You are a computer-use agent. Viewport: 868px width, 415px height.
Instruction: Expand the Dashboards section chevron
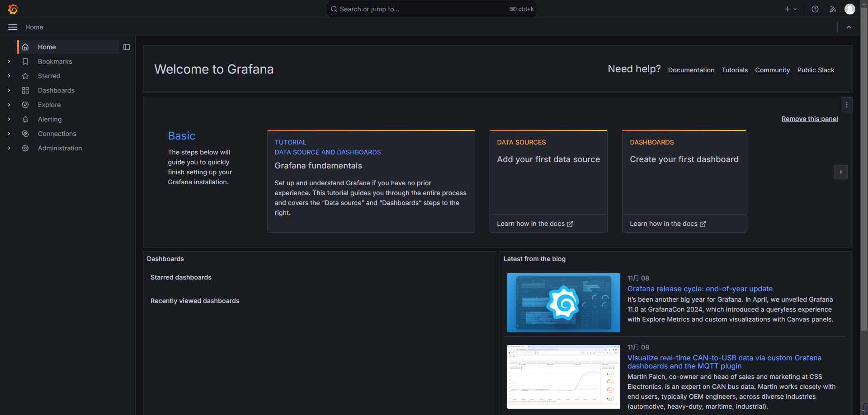click(9, 90)
